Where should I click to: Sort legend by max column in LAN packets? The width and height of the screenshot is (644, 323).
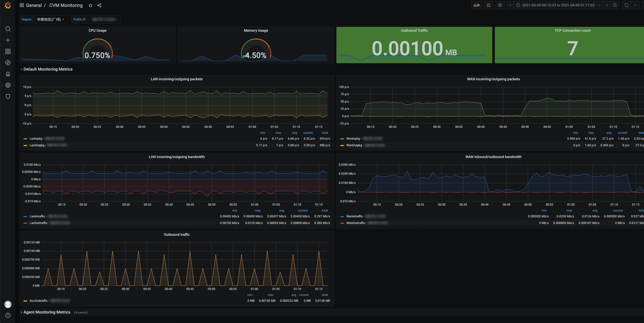[x=278, y=133]
